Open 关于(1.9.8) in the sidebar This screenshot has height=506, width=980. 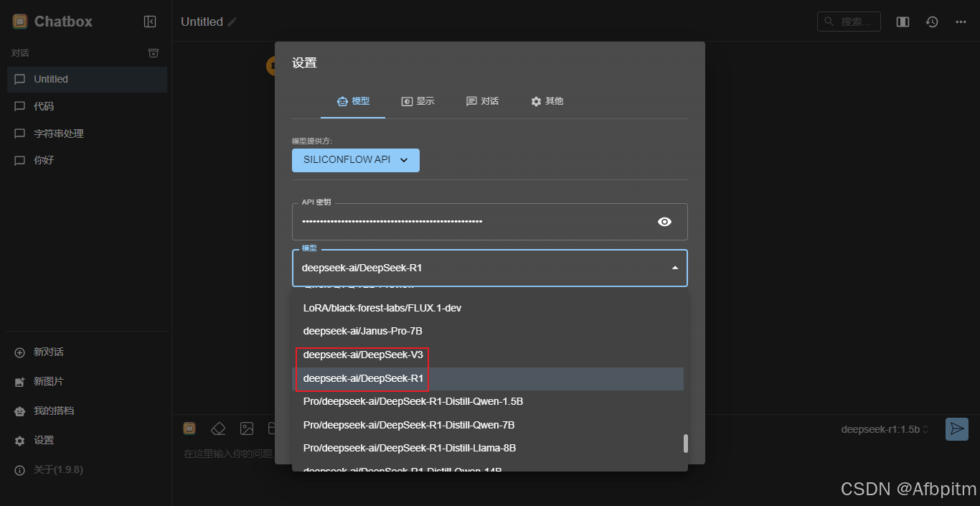[x=86, y=470]
